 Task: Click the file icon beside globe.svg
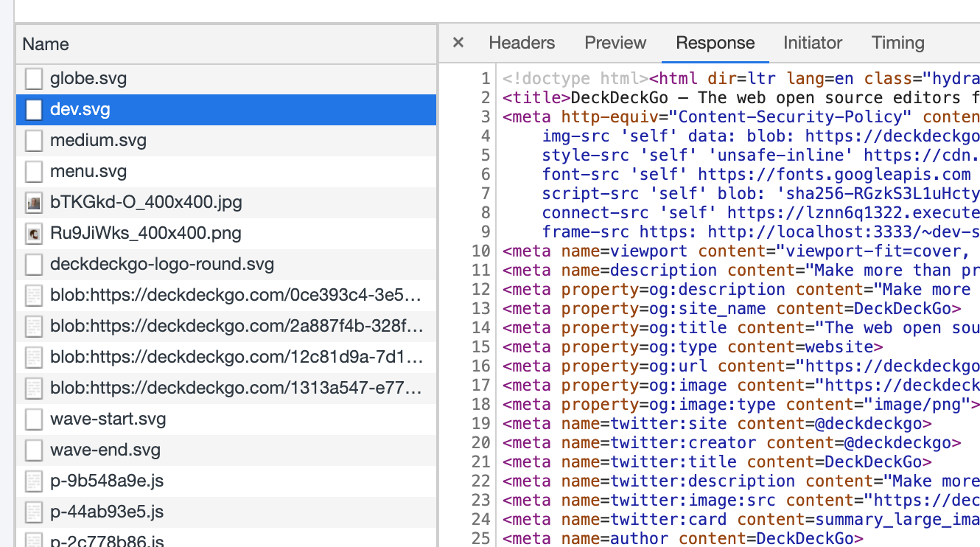click(34, 78)
